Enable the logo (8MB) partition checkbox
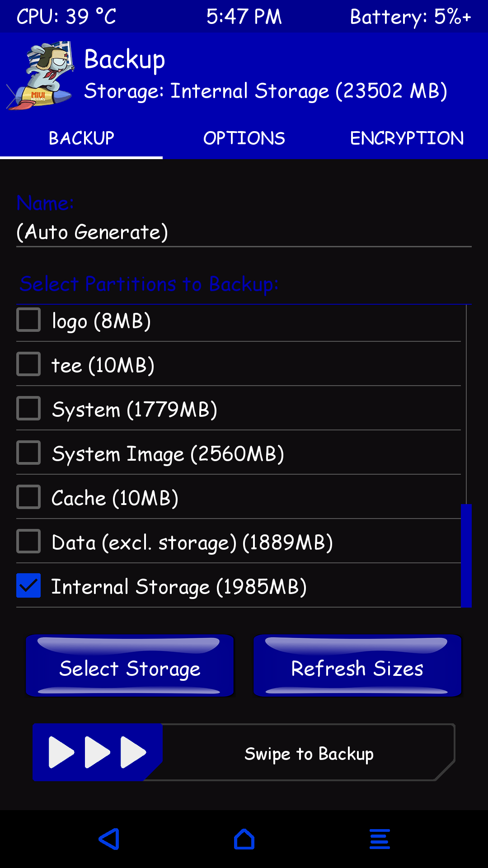This screenshot has width=488, height=868. [x=28, y=320]
